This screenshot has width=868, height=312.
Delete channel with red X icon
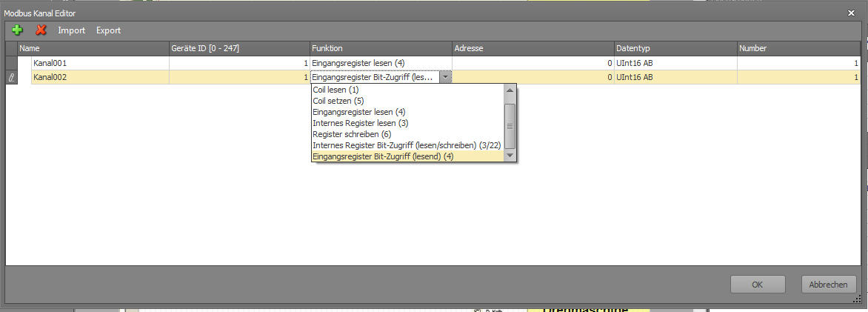click(x=41, y=30)
